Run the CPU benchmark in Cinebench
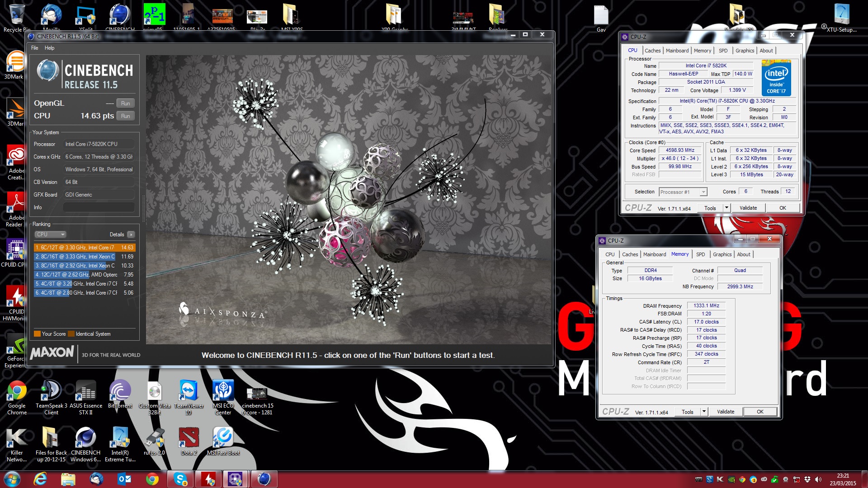 click(125, 116)
